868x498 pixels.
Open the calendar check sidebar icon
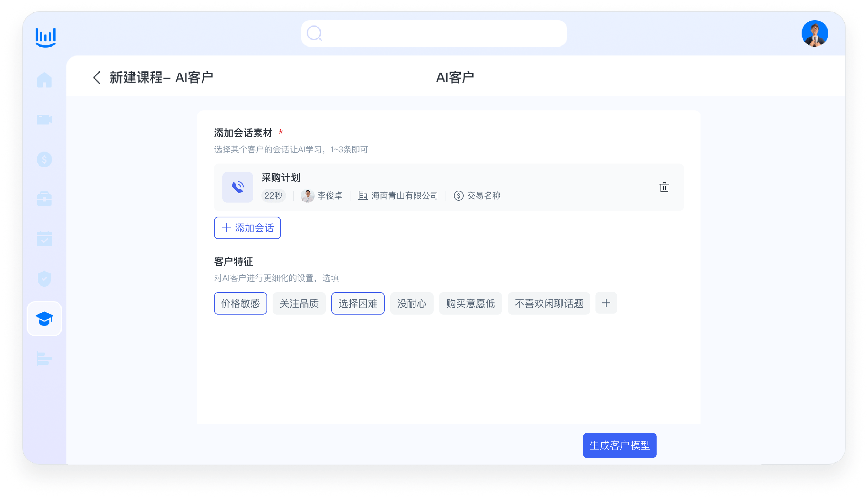[x=44, y=238]
